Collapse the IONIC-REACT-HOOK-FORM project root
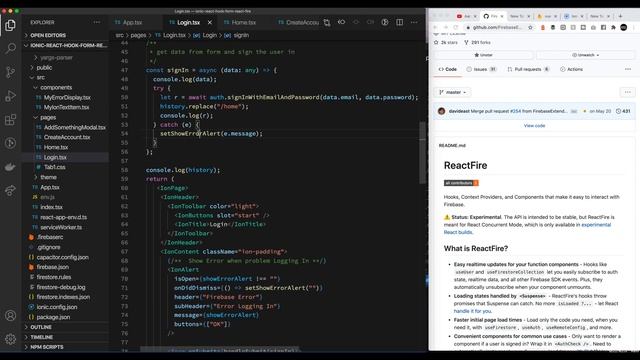640x360 pixels. click(65, 45)
